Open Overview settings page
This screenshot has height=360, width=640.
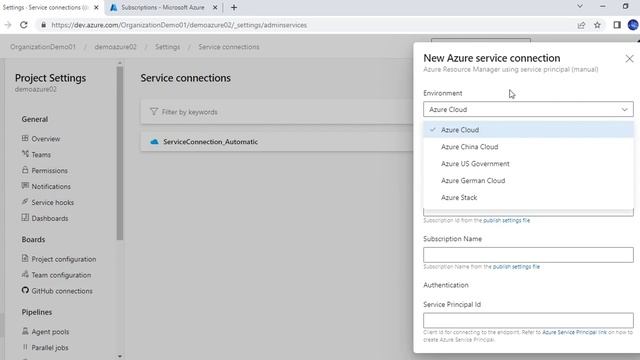click(x=46, y=139)
